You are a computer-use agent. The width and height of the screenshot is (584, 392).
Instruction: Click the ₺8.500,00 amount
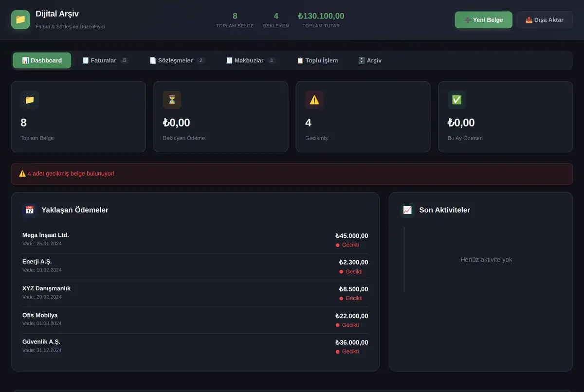click(354, 289)
